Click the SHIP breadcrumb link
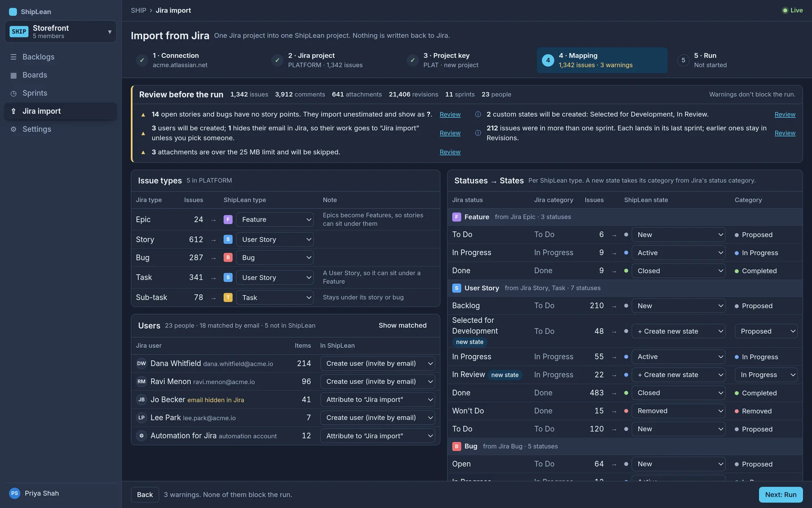Viewport: 812px width, 508px height. (x=138, y=11)
